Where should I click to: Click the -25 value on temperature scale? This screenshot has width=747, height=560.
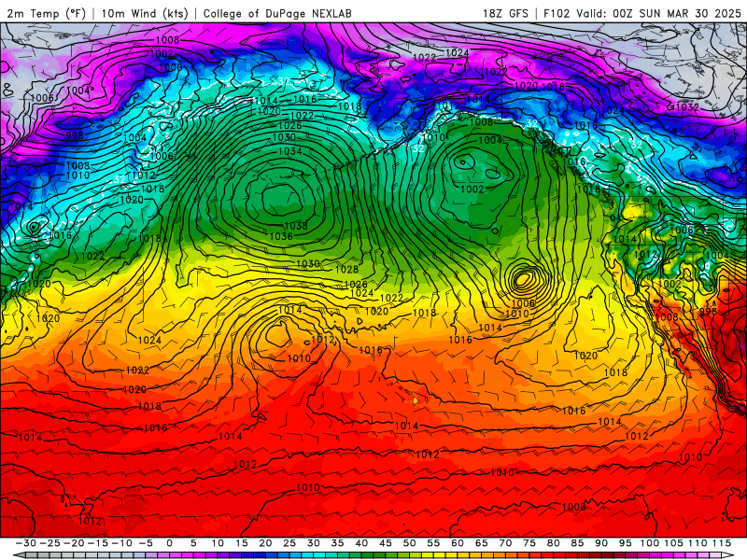[x=49, y=543]
